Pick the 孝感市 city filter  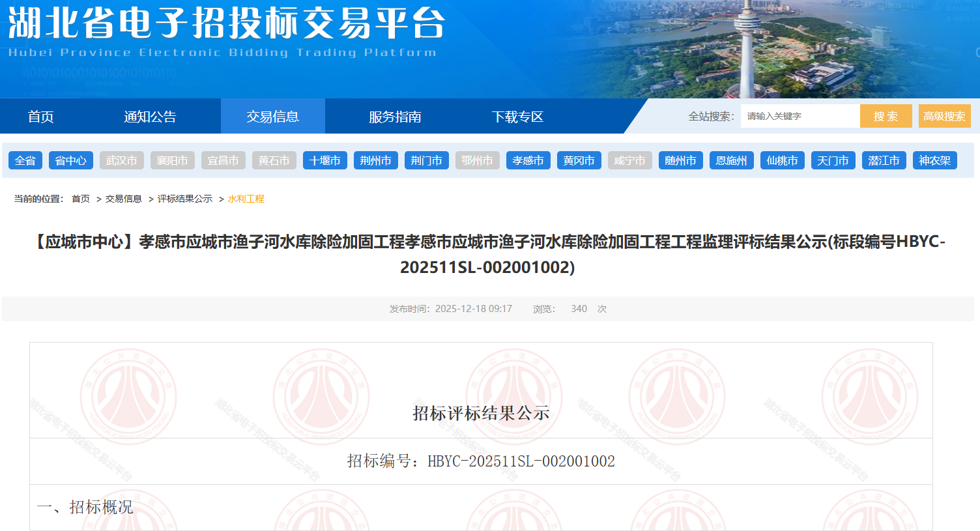point(528,160)
